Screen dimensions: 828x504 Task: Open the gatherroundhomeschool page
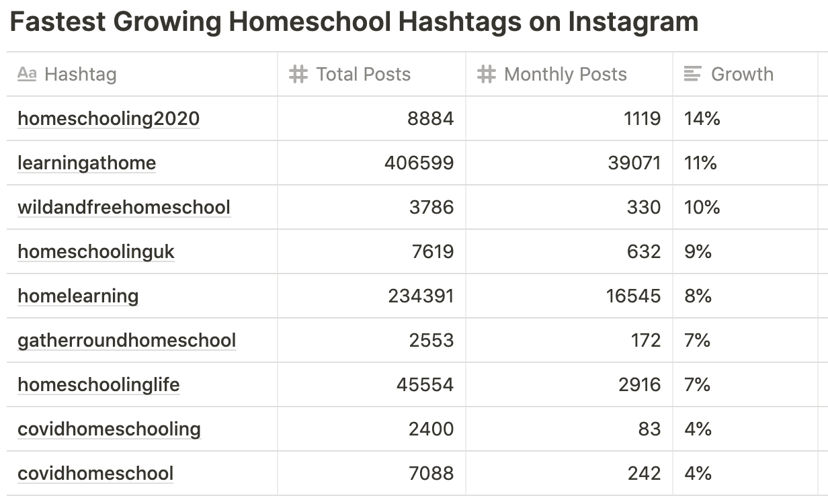[x=127, y=341]
